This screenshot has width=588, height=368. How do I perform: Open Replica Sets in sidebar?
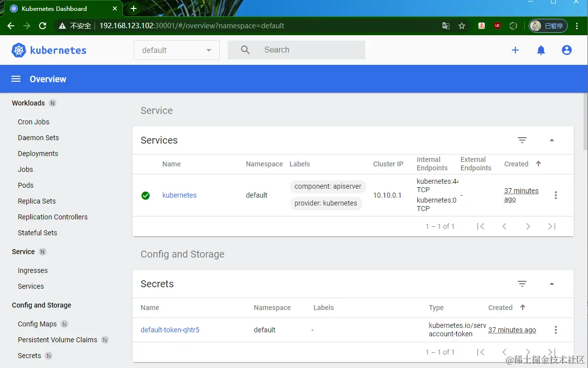click(x=37, y=201)
